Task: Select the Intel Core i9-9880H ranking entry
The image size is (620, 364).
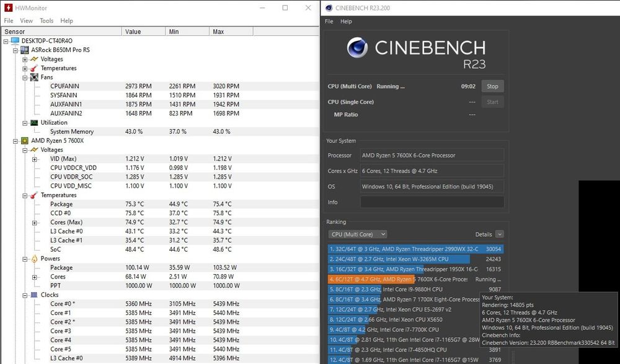Action: (x=415, y=289)
